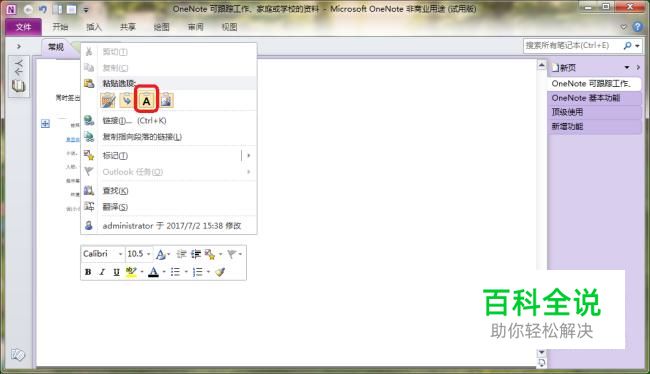Open the font color dropdown arrow

coord(164,272)
